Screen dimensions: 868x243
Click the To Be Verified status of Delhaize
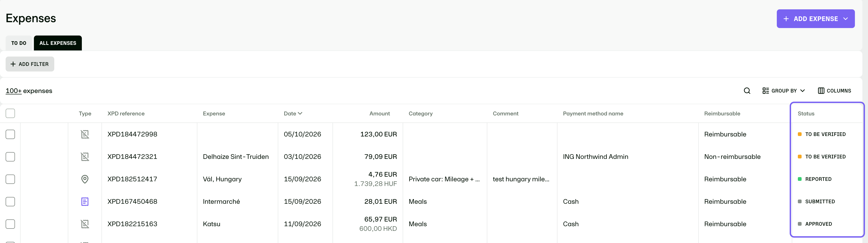pos(822,157)
